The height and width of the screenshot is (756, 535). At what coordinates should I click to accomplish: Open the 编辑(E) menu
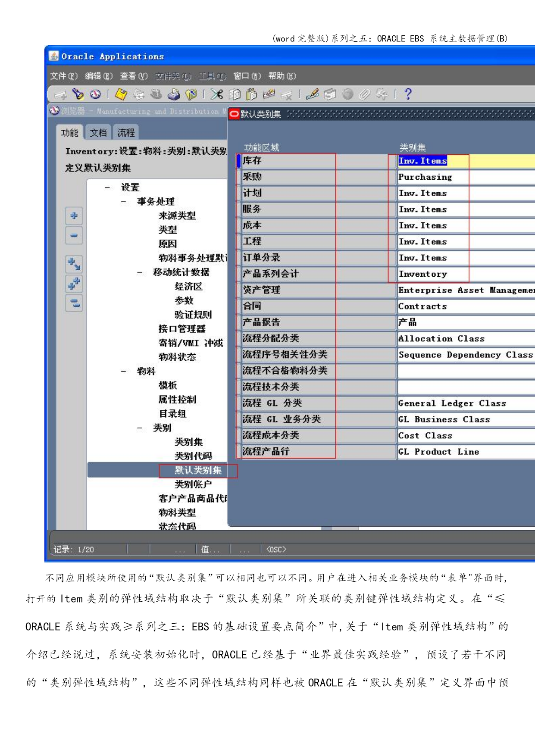(x=99, y=76)
